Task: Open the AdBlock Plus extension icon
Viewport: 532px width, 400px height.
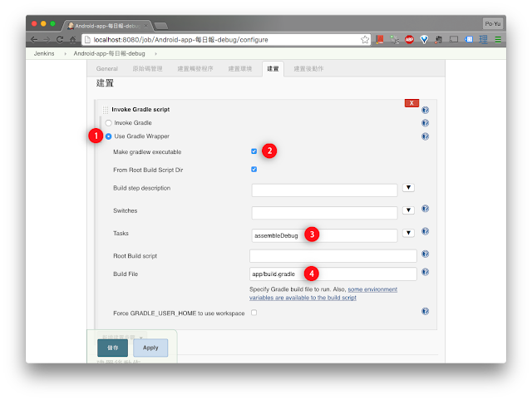Action: click(410, 40)
